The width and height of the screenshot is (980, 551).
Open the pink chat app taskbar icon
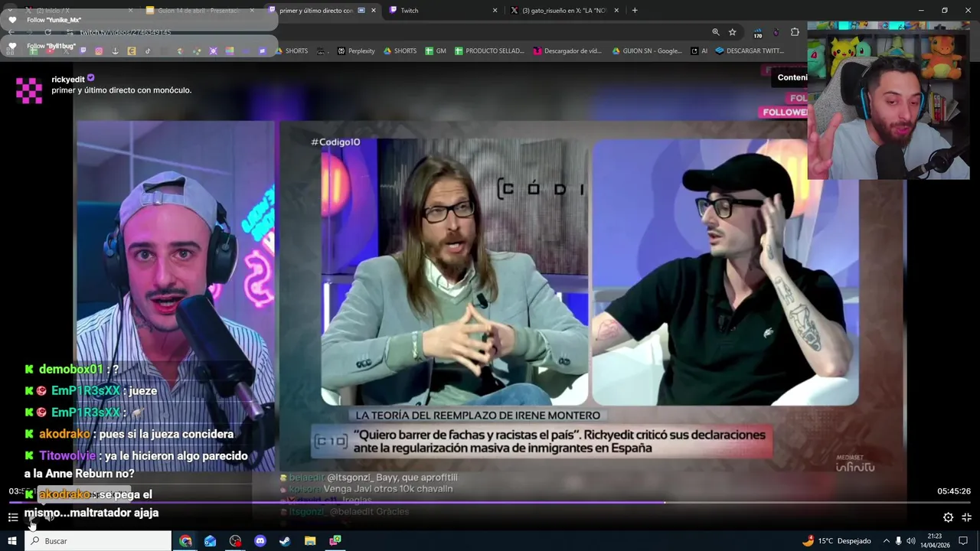(335, 541)
